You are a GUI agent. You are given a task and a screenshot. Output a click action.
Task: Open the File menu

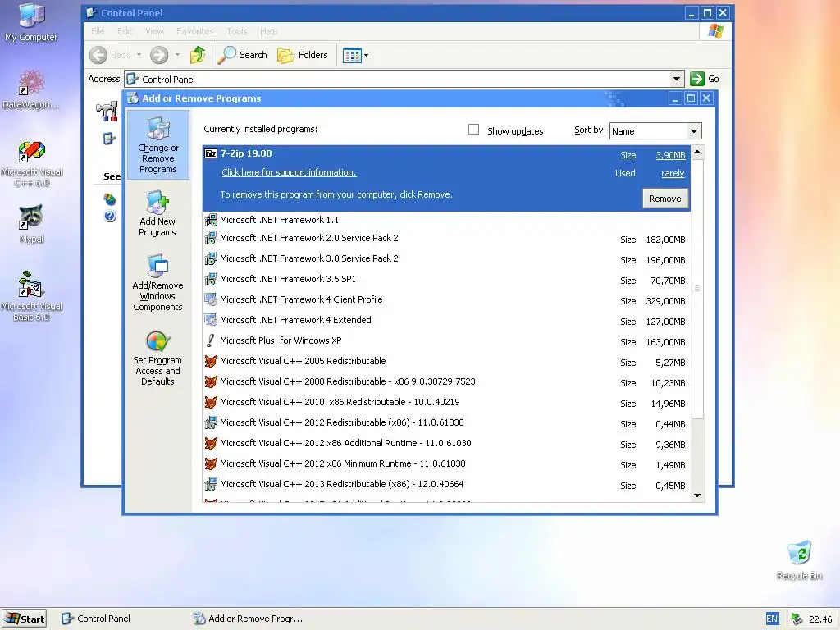point(98,31)
